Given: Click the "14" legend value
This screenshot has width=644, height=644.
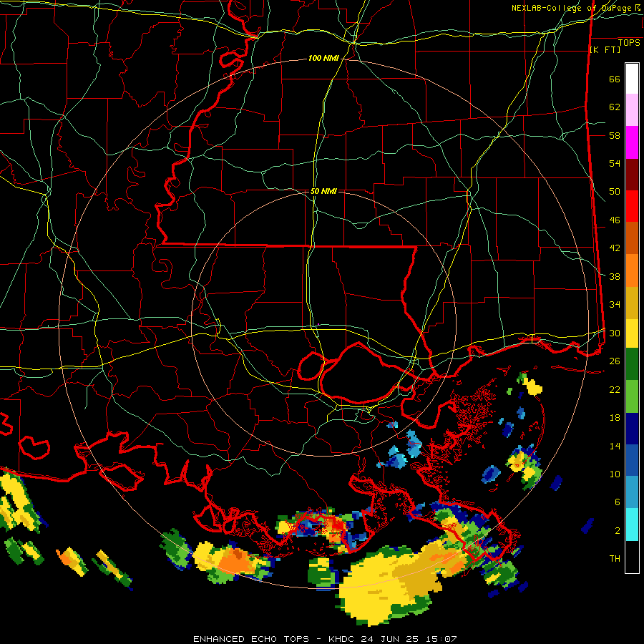Looking at the screenshot, I should click(615, 446).
